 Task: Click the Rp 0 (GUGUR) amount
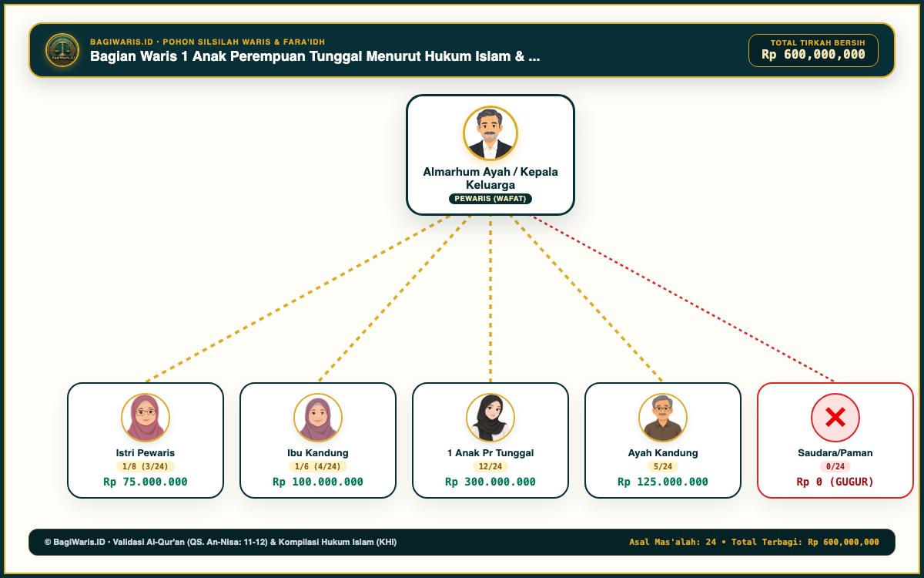click(x=835, y=482)
